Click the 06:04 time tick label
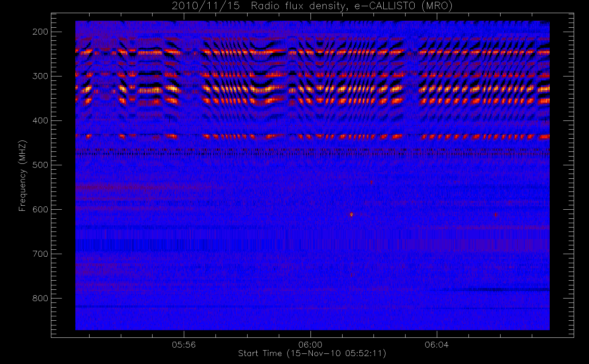Image resolution: width=589 pixels, height=364 pixels. (x=436, y=344)
